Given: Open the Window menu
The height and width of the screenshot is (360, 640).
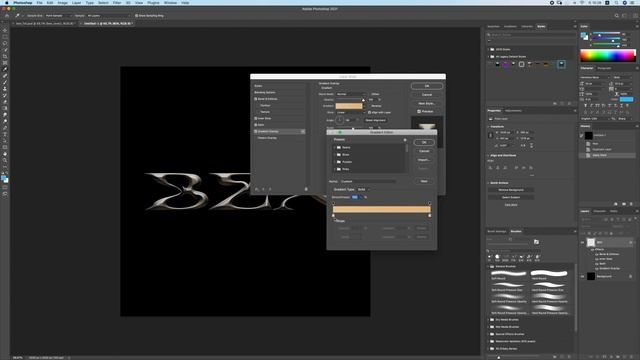Looking at the screenshot, I should click(170, 2).
